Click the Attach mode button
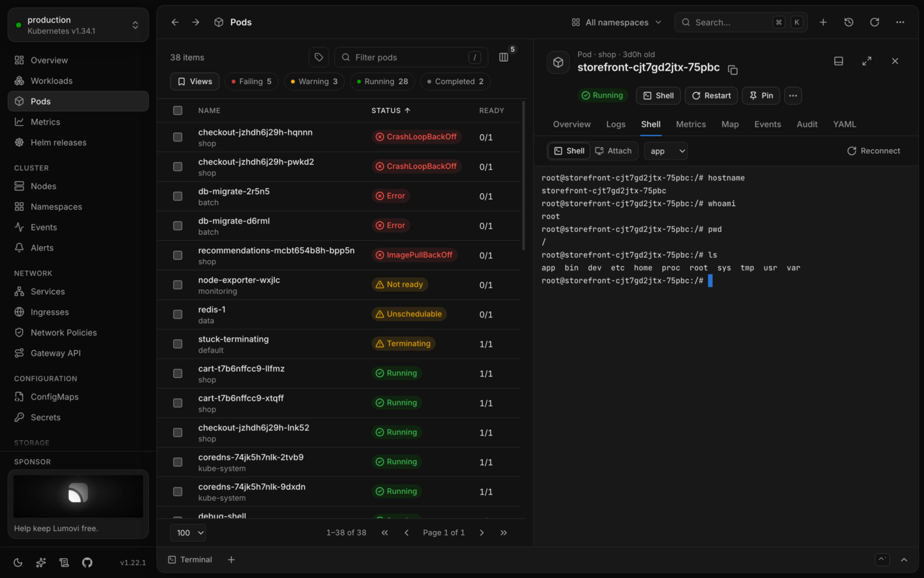The image size is (924, 578). pyautogui.click(x=613, y=151)
